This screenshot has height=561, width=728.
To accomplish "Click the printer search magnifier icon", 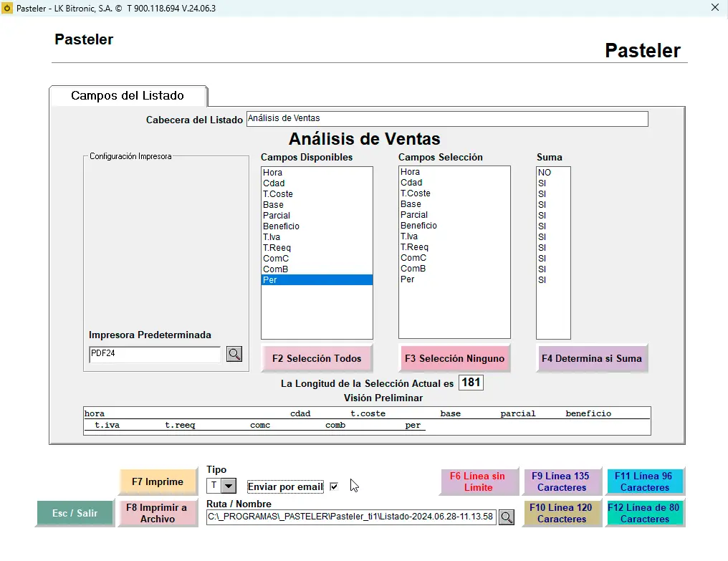I will click(234, 354).
